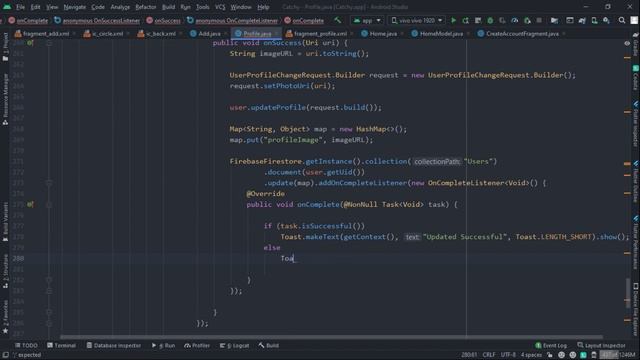Open the TODO tool window

pos(26,345)
